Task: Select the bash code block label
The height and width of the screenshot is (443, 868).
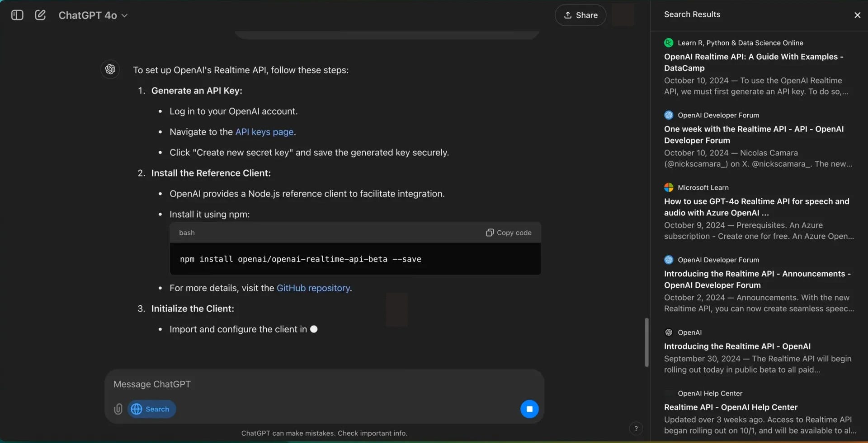Action: tap(187, 233)
